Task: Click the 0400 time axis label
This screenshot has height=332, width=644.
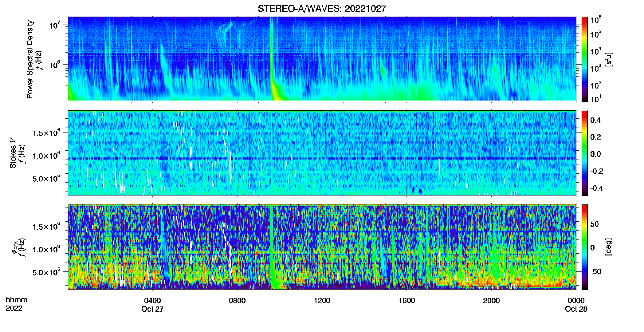Action: tap(152, 301)
